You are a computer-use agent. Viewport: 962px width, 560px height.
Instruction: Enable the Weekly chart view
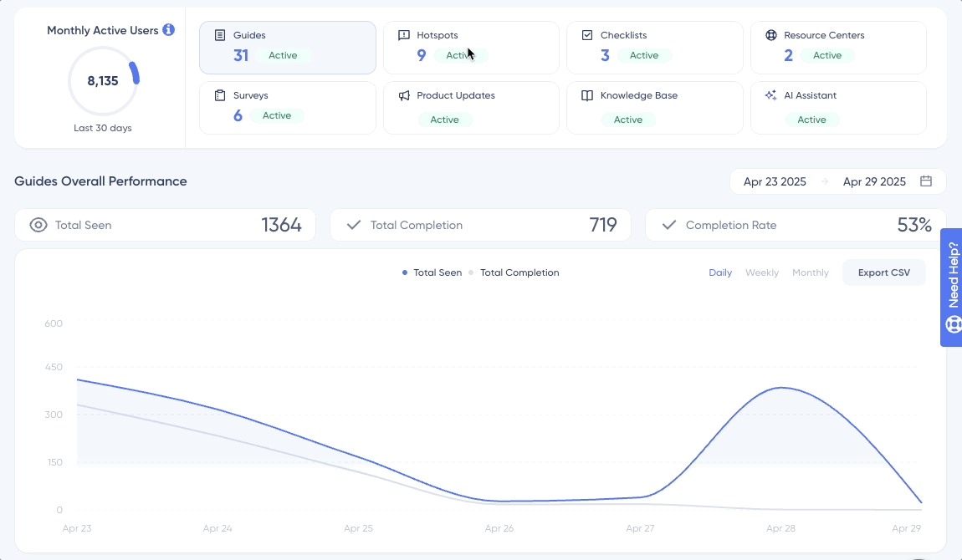point(762,272)
